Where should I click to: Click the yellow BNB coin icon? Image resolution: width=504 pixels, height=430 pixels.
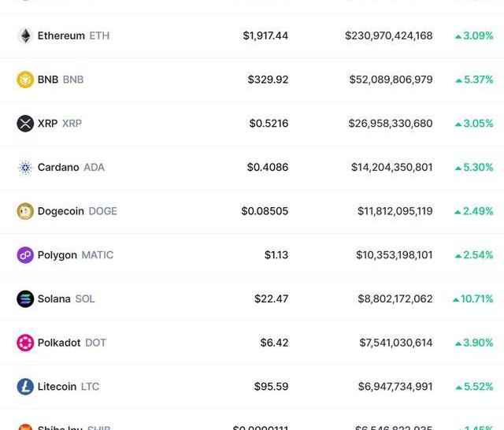pyautogui.click(x=25, y=80)
